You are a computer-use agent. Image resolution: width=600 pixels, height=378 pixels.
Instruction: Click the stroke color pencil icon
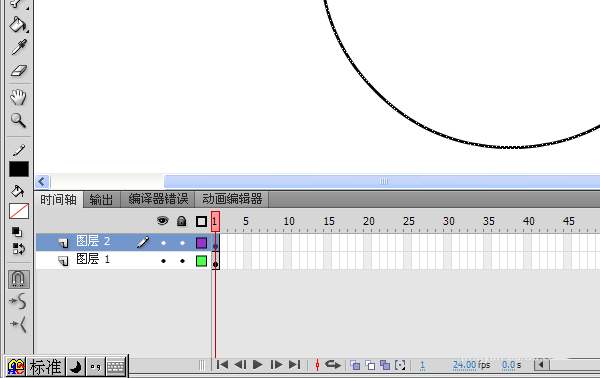(18, 150)
